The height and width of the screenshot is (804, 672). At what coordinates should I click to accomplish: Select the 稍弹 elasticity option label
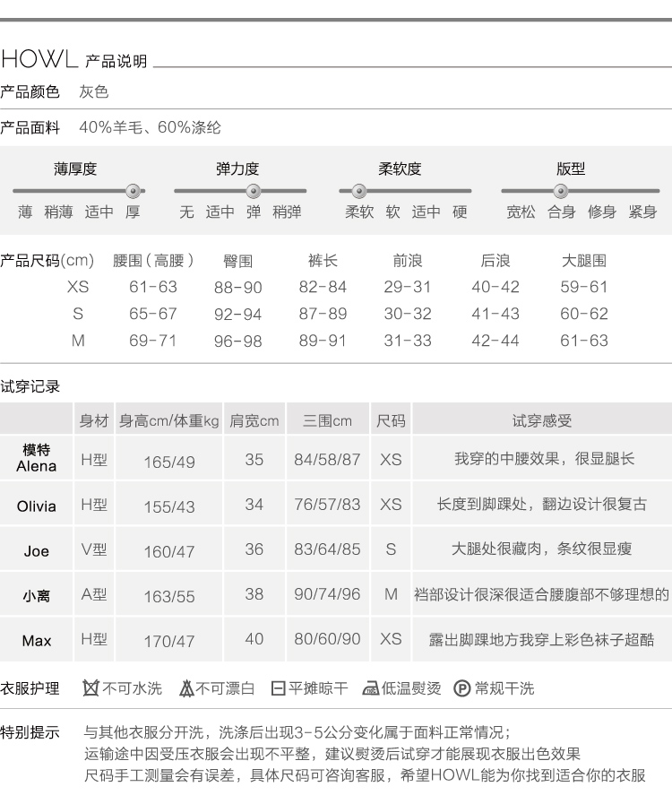coord(287,212)
